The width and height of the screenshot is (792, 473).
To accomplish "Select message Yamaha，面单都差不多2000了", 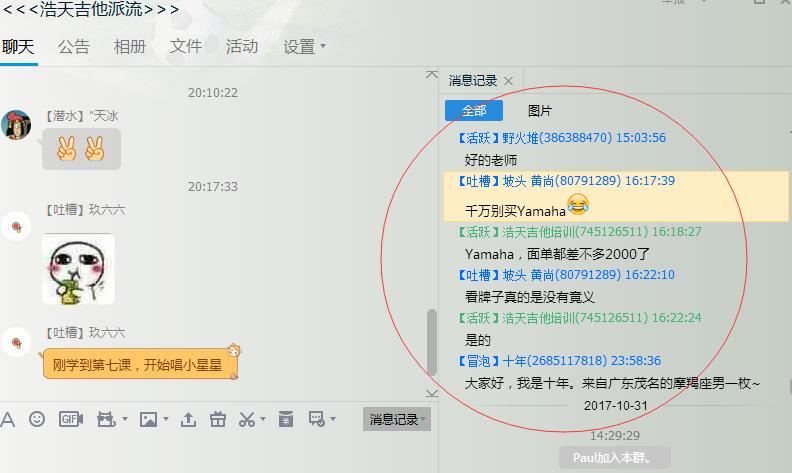I will coord(557,254).
